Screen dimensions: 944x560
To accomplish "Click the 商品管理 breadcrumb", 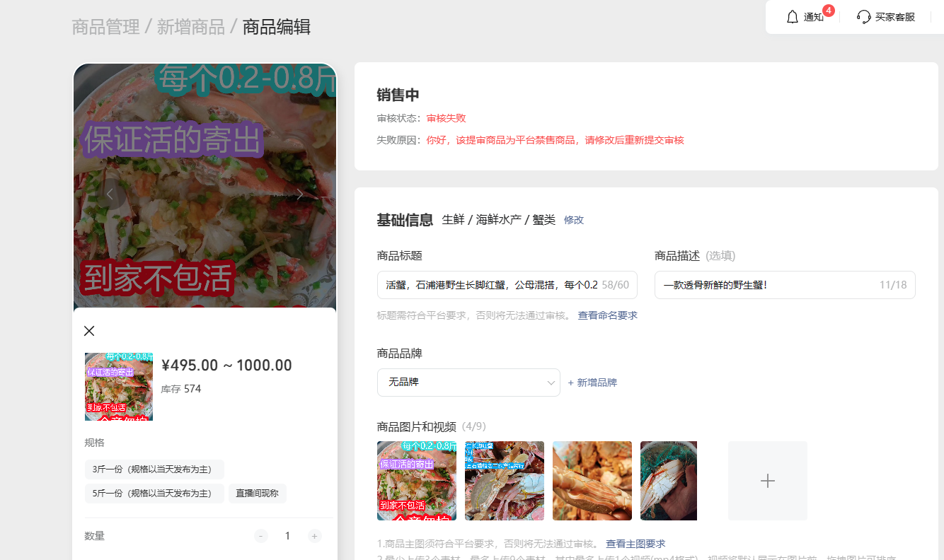I will pos(105,27).
